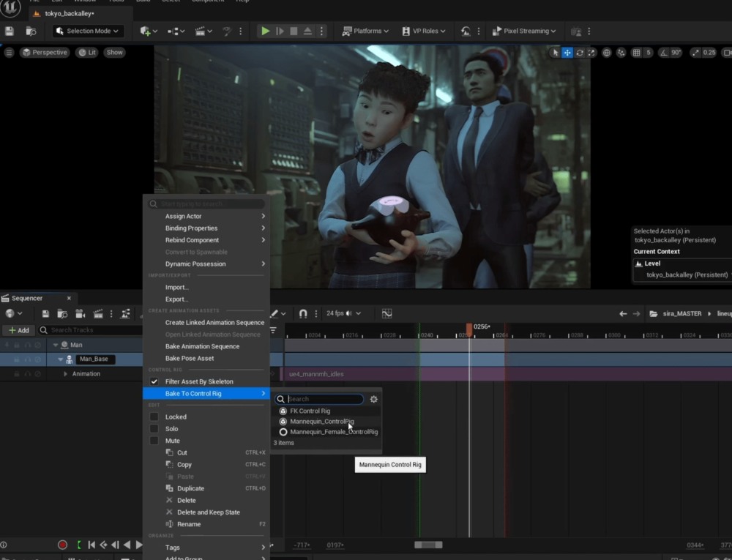Viewport: 732px width, 560px height.
Task: Toggle the Filter Asset By Skeleton checkbox
Action: pyautogui.click(x=154, y=381)
